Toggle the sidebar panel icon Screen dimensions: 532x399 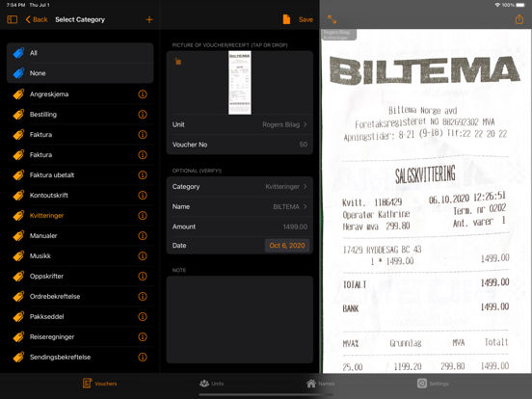pyautogui.click(x=13, y=19)
